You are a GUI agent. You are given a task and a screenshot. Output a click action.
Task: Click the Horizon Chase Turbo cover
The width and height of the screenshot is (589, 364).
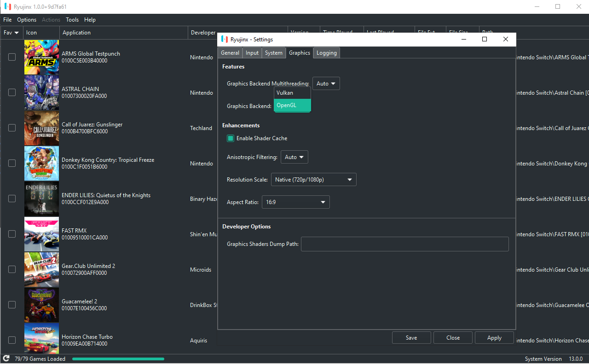pyautogui.click(x=41, y=338)
